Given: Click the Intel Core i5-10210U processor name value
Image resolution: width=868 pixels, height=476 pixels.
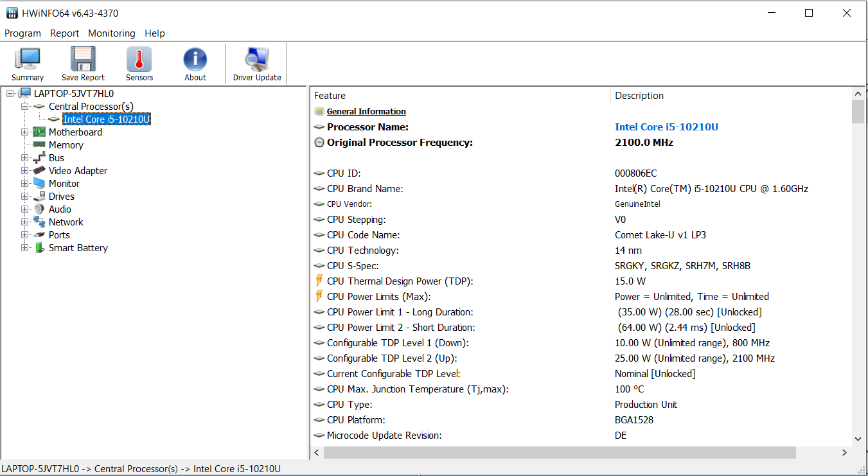Looking at the screenshot, I should click(x=666, y=127).
